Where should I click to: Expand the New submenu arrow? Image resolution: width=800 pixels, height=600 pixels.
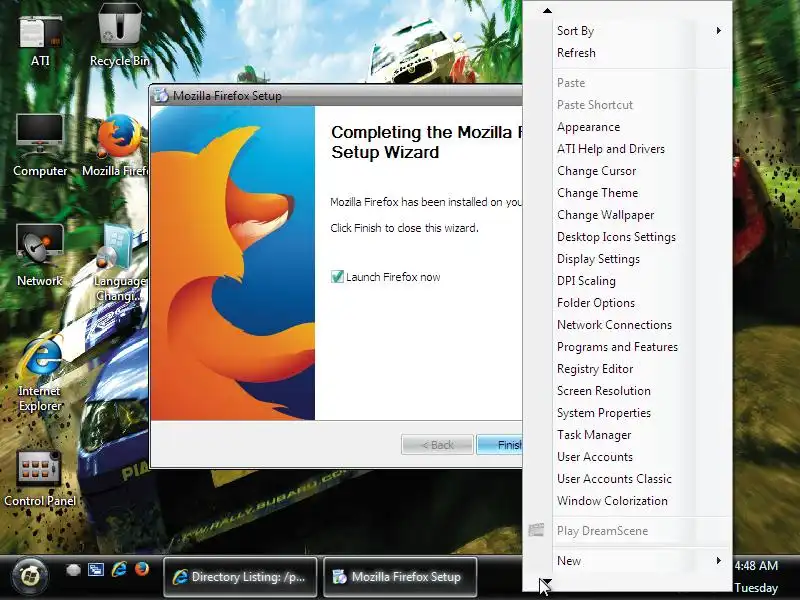[x=718, y=561]
